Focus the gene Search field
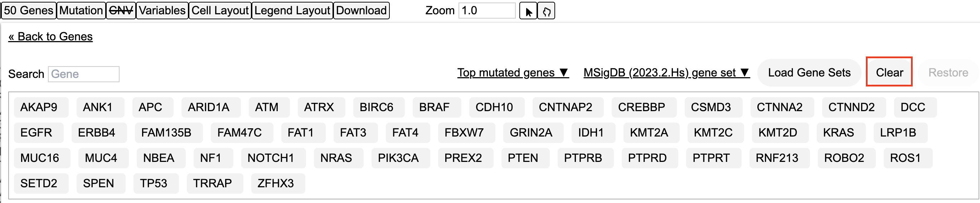This screenshot has height=203, width=980. coord(84,74)
